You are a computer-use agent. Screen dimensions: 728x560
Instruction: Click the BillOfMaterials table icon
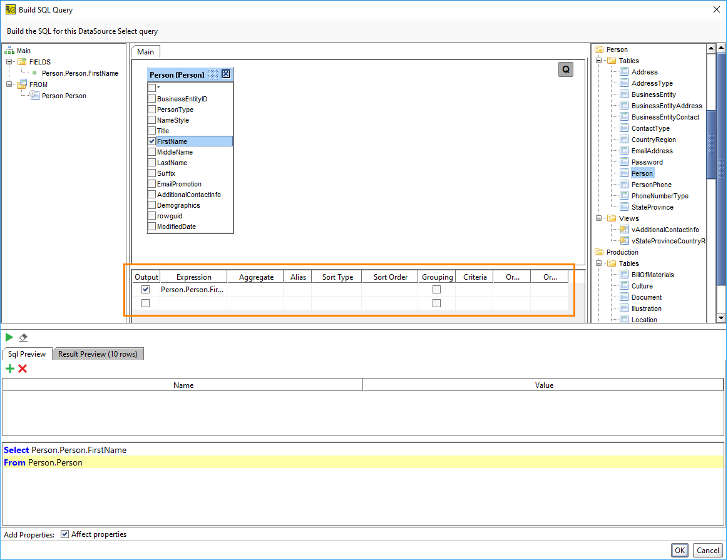click(624, 274)
